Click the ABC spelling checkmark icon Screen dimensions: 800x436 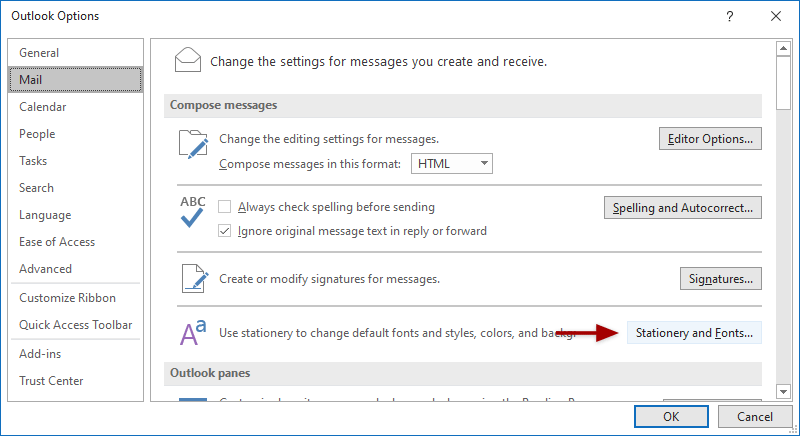192,213
